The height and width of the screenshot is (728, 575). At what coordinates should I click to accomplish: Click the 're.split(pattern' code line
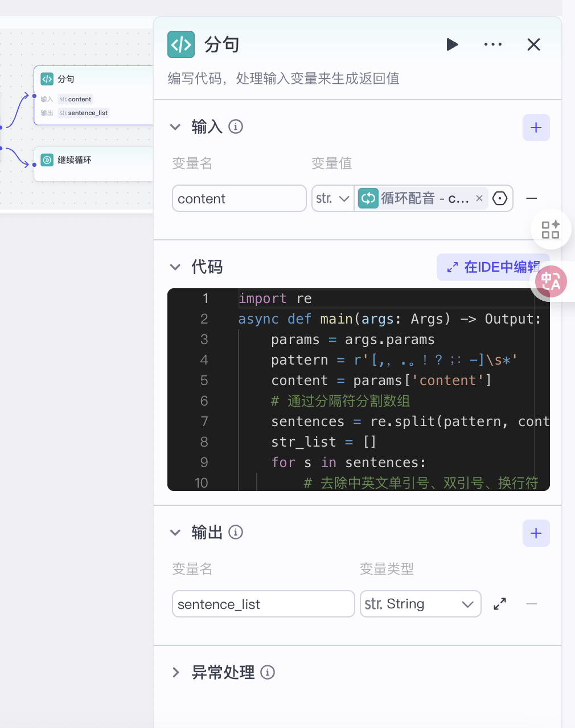(x=410, y=422)
